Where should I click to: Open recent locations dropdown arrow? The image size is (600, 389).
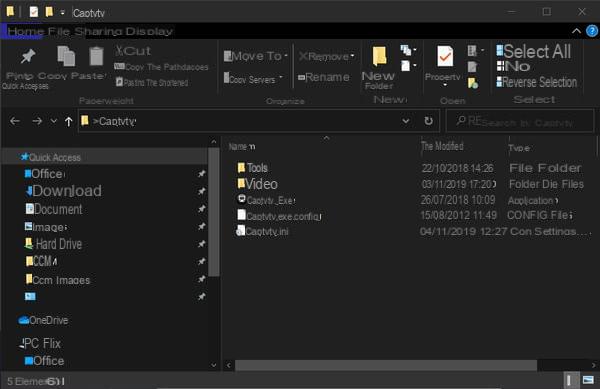[x=54, y=121]
